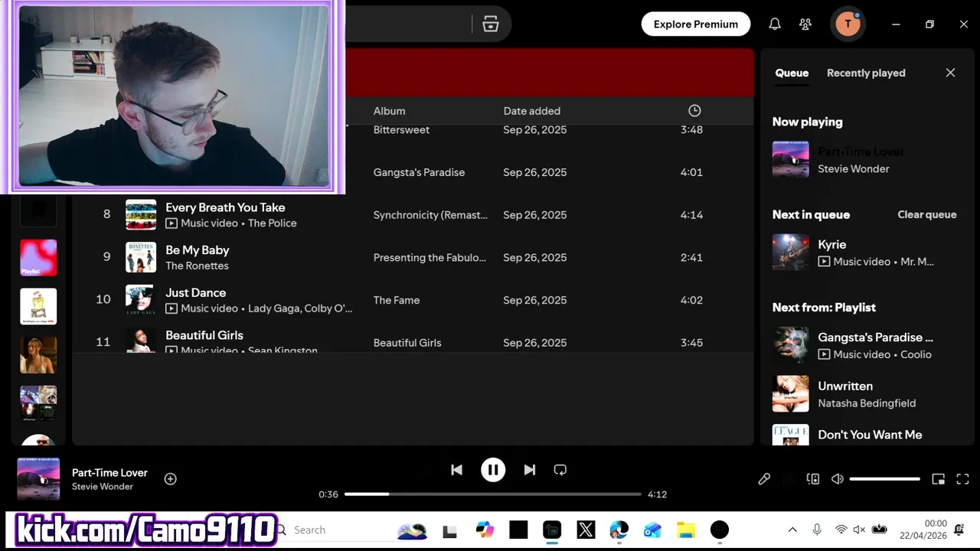Open Synchronicity (Remast... album link
980x551 pixels.
(x=430, y=215)
